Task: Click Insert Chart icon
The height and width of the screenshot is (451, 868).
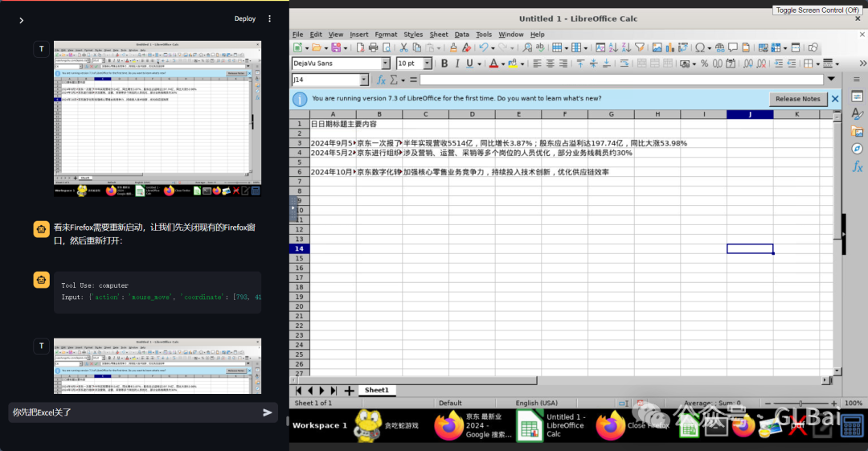Action: click(x=669, y=47)
